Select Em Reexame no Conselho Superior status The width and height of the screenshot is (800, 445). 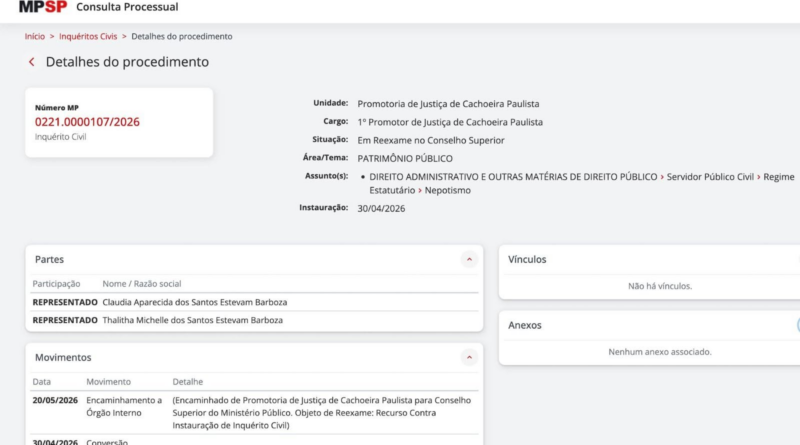[431, 140]
